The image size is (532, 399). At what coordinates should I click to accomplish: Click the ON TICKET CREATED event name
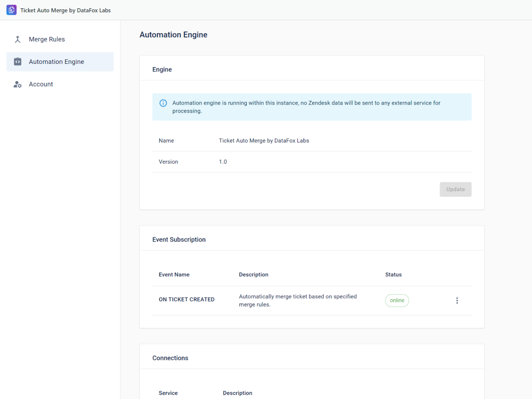click(x=187, y=300)
